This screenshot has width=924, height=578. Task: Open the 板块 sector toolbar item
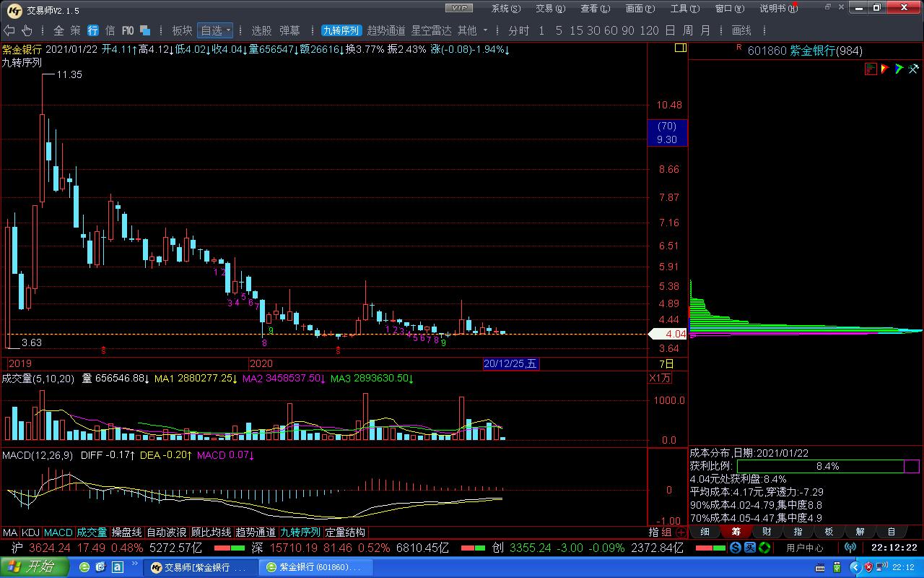click(182, 30)
